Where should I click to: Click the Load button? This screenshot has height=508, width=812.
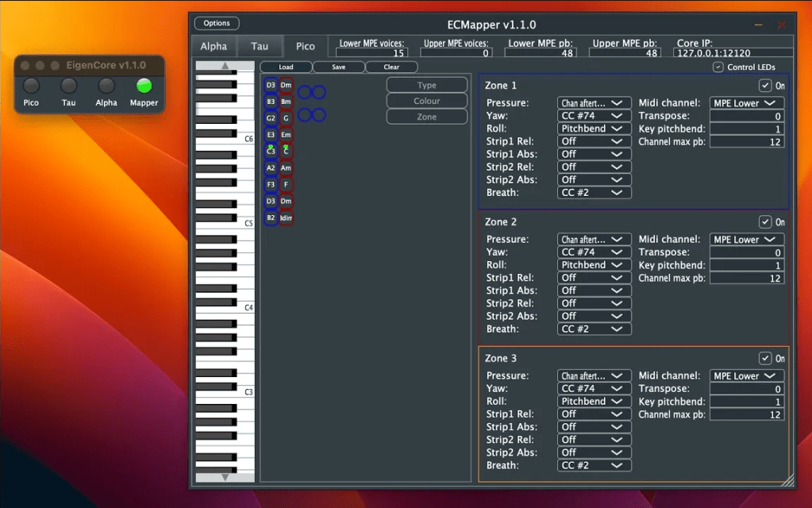[286, 67]
